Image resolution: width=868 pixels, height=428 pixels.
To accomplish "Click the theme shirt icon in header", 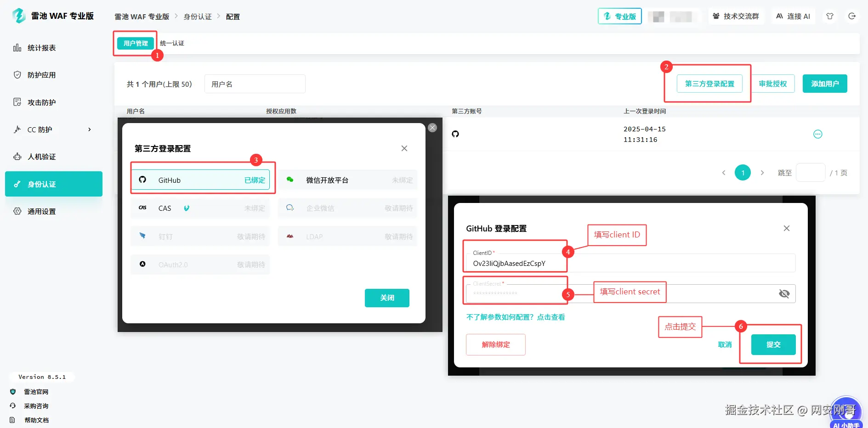I will (x=830, y=16).
